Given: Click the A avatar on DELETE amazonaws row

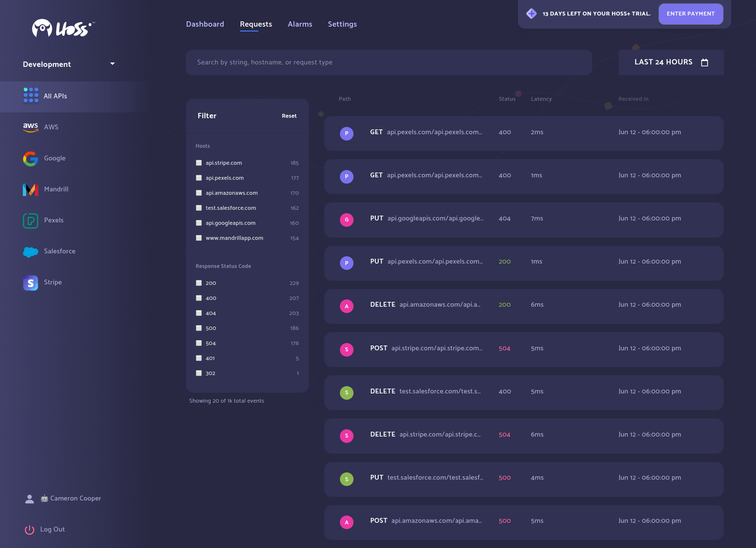Looking at the screenshot, I should click(x=347, y=306).
